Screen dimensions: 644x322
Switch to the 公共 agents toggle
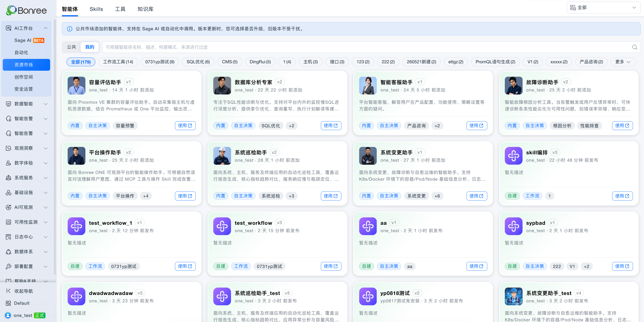(x=72, y=47)
